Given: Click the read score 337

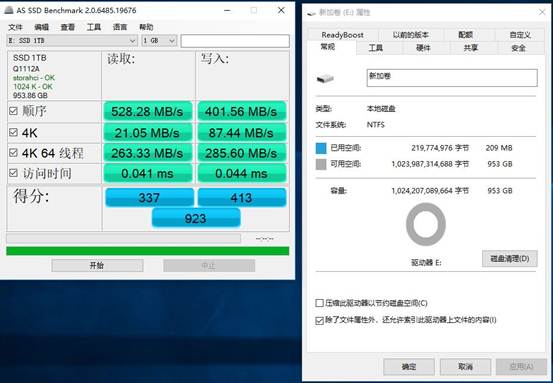Looking at the screenshot, I should (x=149, y=197).
